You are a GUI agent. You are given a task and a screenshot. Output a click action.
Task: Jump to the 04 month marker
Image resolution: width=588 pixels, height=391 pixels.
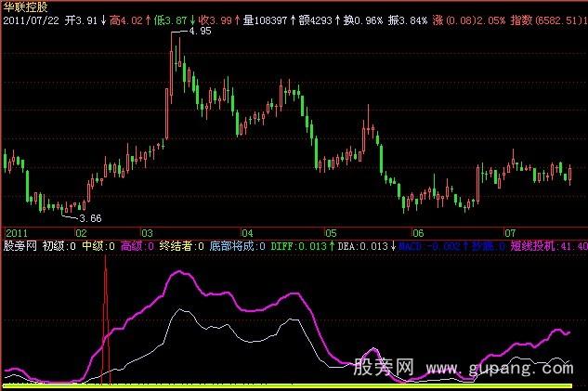tap(247, 233)
